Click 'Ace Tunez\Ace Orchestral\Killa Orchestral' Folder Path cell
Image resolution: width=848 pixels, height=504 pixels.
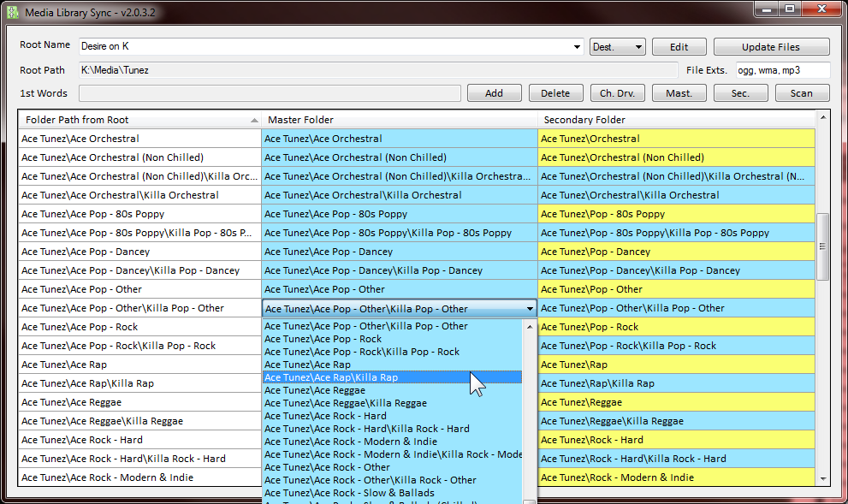[139, 195]
